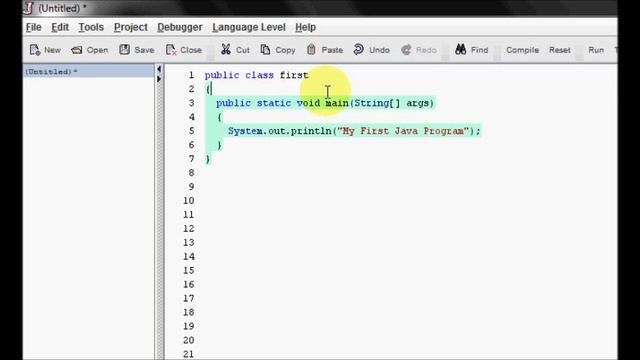Click the Copy pages icon

[265, 49]
